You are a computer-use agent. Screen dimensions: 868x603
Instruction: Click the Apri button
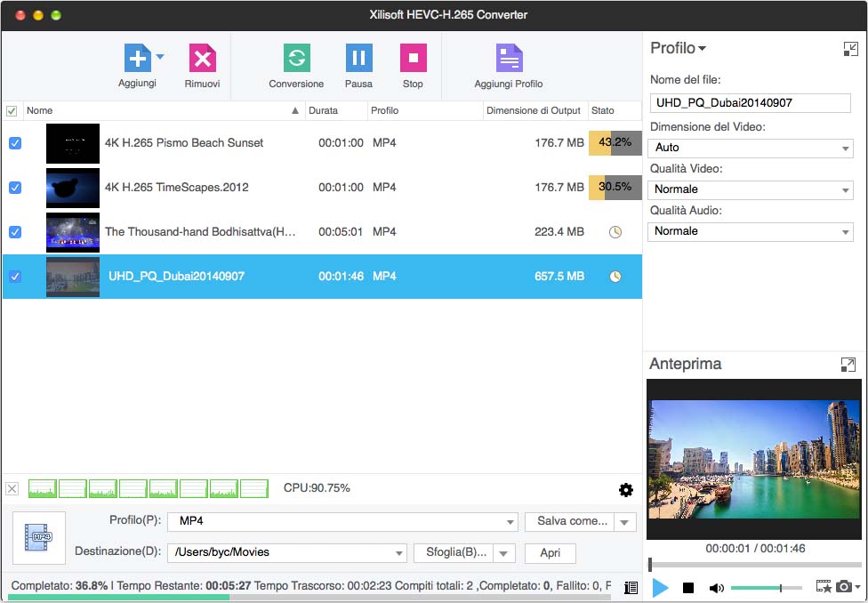click(x=551, y=552)
